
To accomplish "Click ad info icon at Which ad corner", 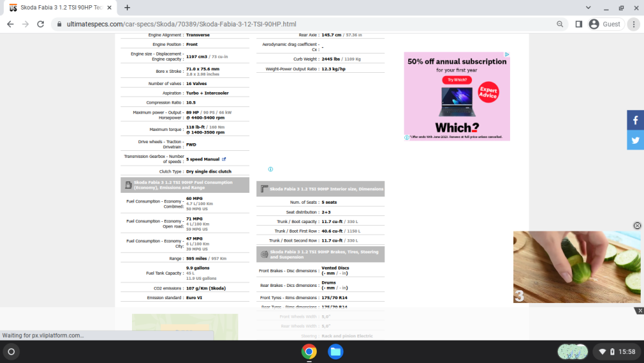I will coord(406,138).
